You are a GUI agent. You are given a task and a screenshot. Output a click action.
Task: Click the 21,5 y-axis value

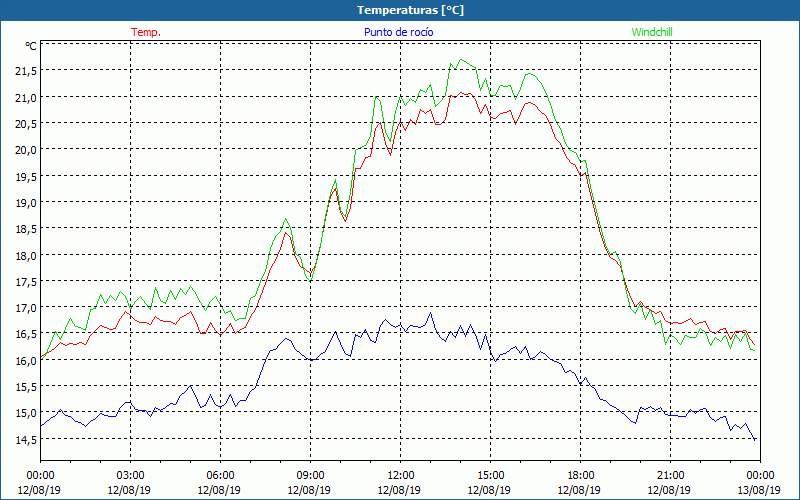pos(25,71)
